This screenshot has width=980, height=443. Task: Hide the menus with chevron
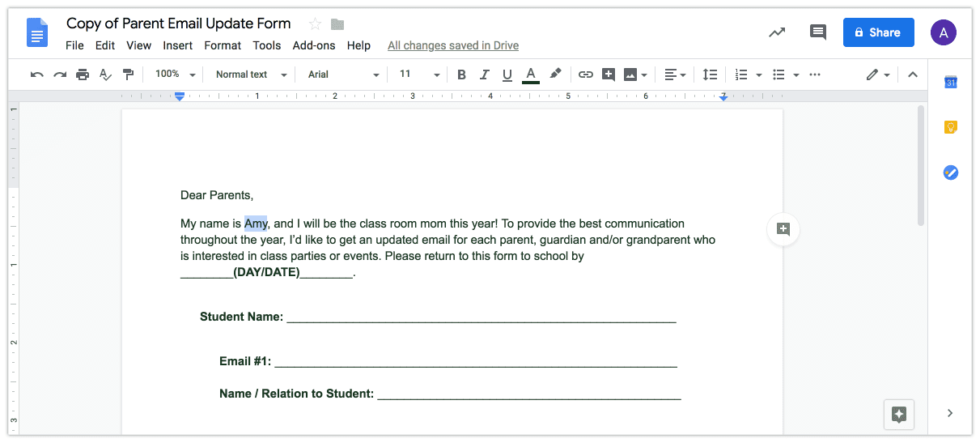point(913,75)
